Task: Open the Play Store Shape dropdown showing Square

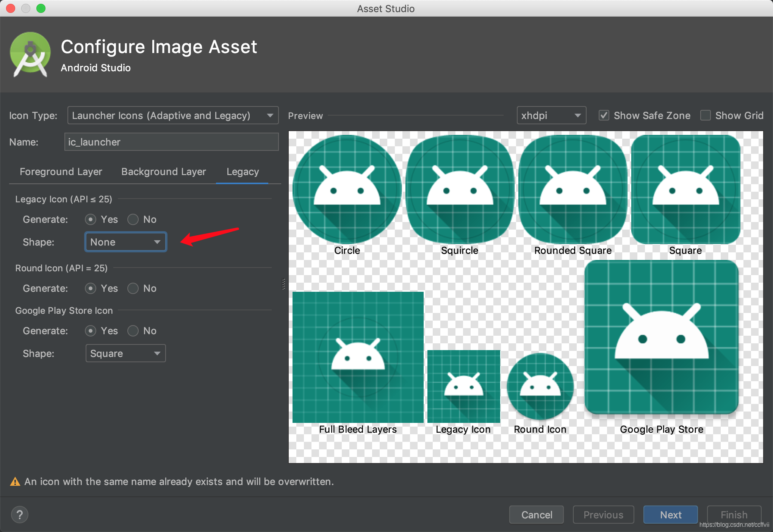Action: pos(125,353)
